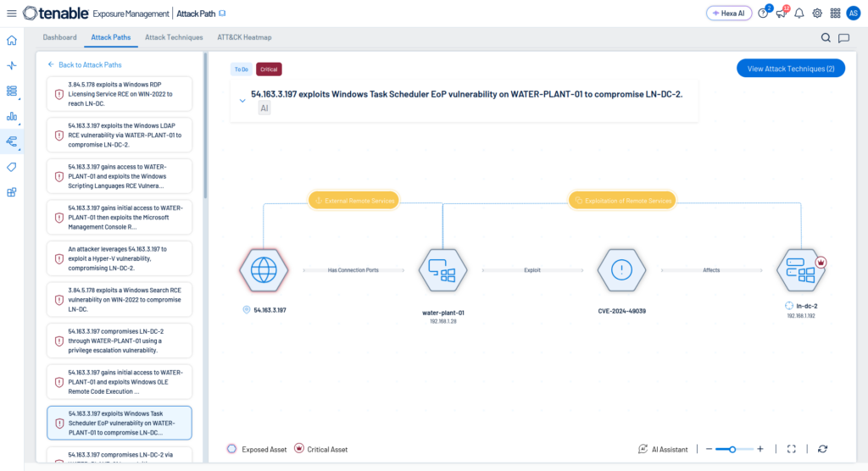Open the Windows LDAP RCE vulnerability path
868x471 pixels.
click(120, 135)
